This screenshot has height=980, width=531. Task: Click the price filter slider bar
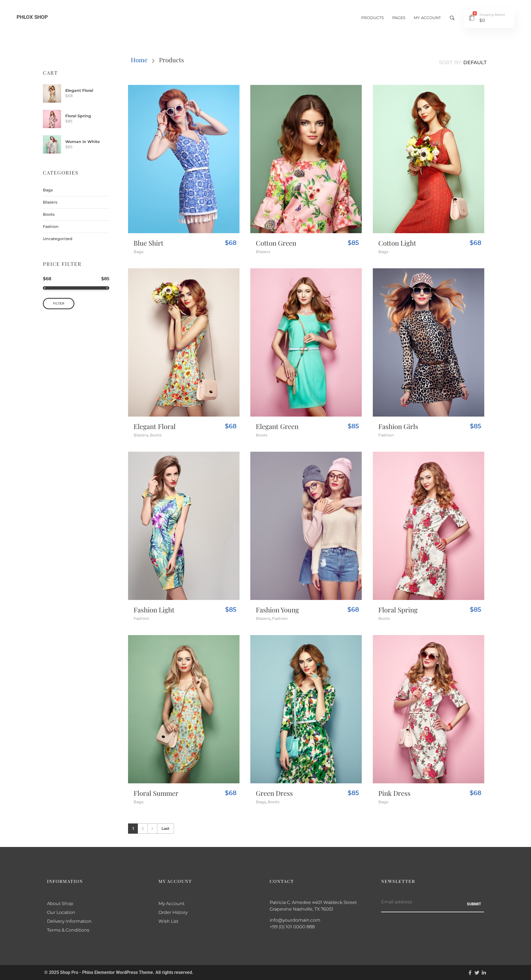(76, 288)
